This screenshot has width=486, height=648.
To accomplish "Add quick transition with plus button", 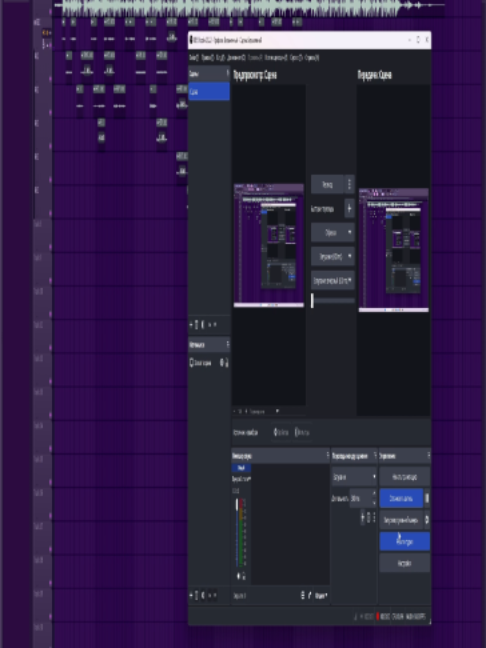I will pos(350,209).
